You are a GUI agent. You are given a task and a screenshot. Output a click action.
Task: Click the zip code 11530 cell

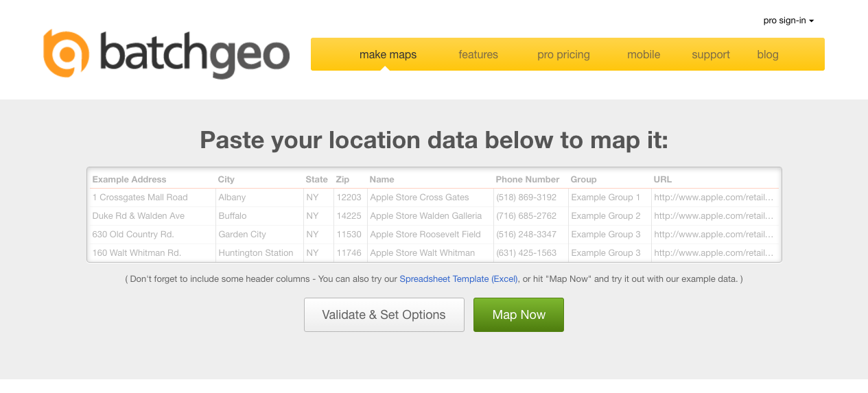pyautogui.click(x=350, y=235)
